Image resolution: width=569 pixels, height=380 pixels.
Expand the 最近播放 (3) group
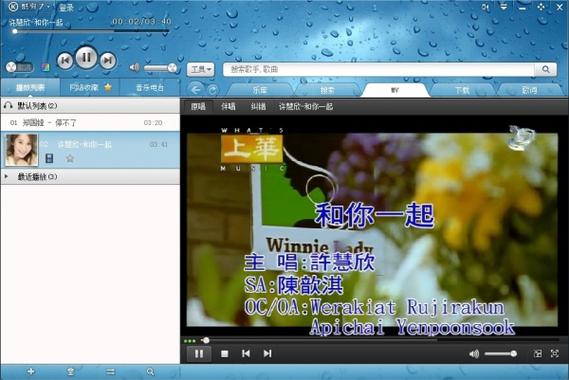pos(90,177)
